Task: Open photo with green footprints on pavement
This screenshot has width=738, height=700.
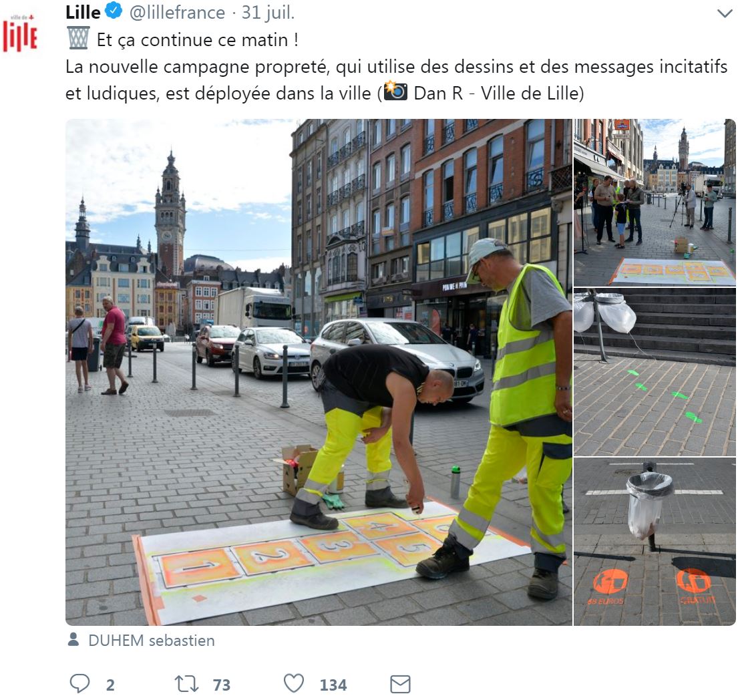Action: [655, 372]
